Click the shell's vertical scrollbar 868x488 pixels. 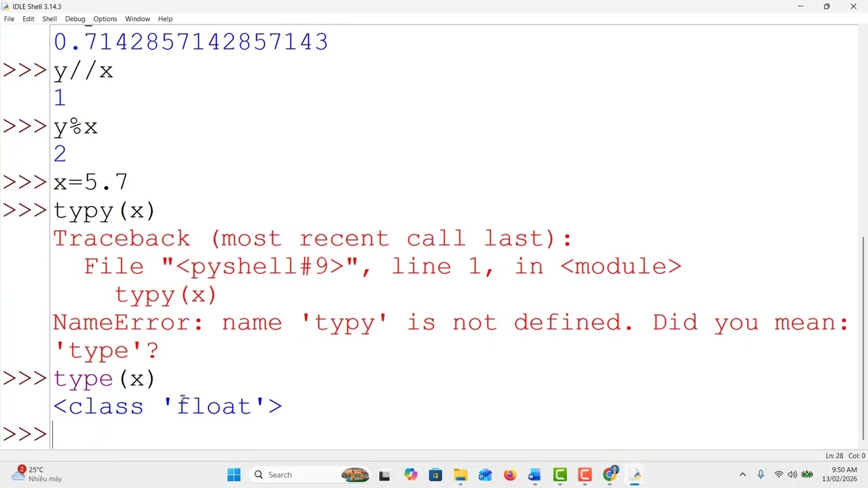(863, 338)
